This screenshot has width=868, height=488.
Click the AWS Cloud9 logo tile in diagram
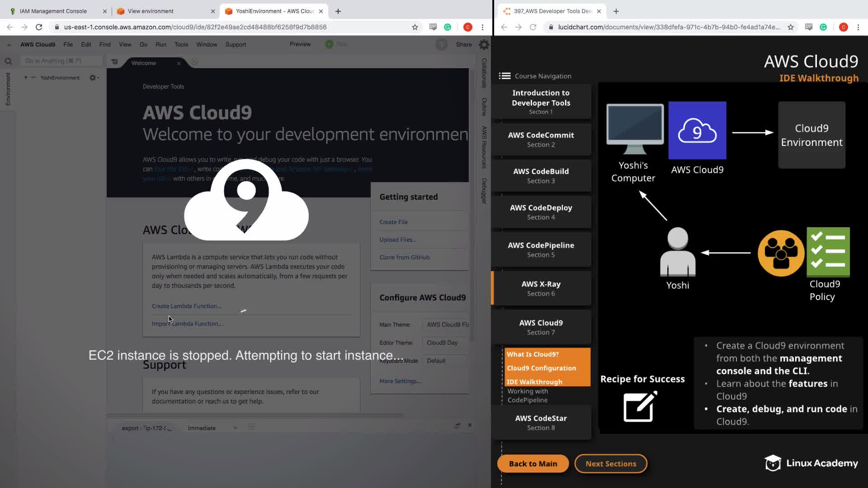(697, 131)
